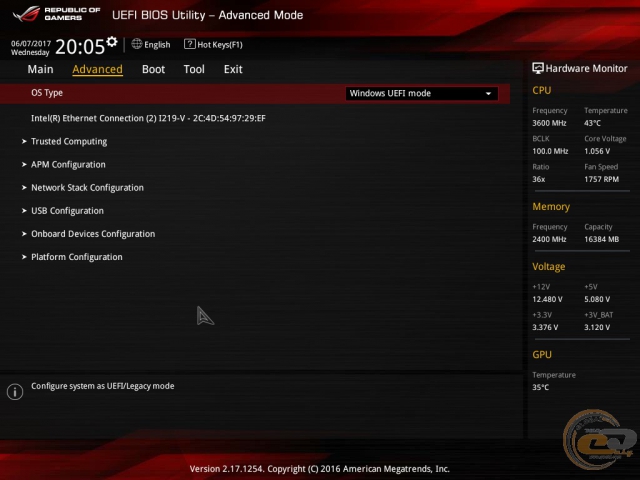Viewport: 640px width, 480px height.
Task: Click the 06/07/2017 date text
Action: click(x=31, y=43)
